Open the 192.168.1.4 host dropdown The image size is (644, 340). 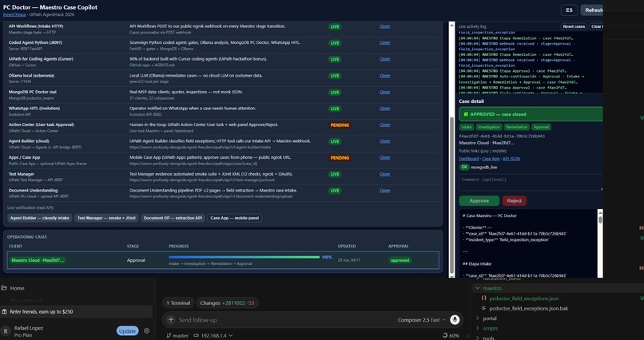(213, 335)
